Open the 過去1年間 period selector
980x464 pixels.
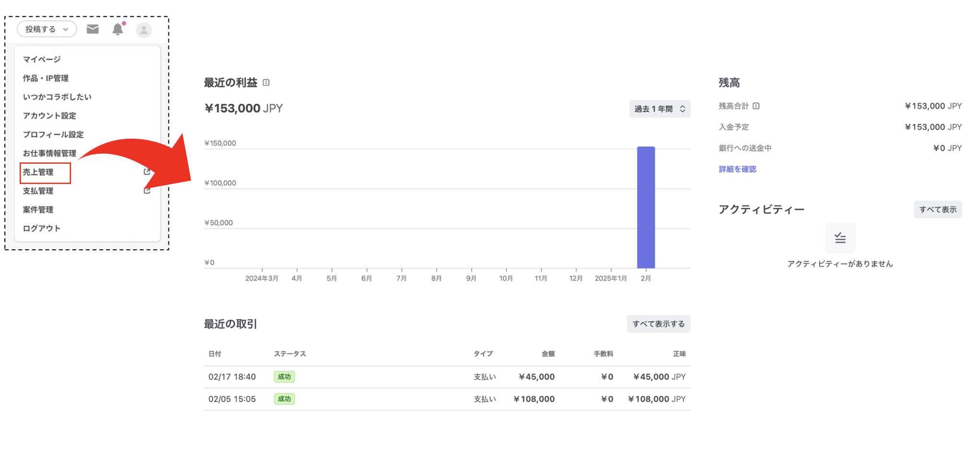[659, 109]
